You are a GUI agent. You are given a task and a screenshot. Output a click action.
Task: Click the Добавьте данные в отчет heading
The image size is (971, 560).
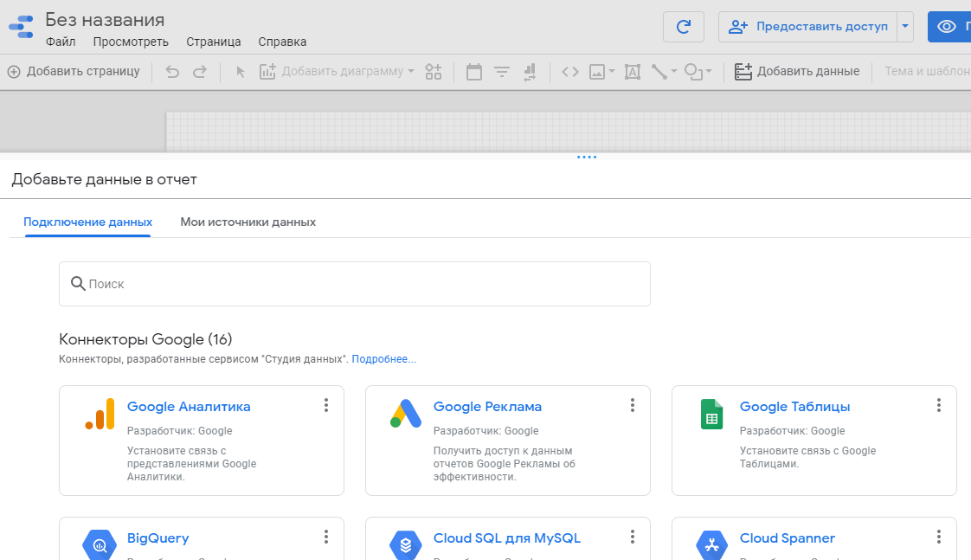pyautogui.click(x=104, y=180)
